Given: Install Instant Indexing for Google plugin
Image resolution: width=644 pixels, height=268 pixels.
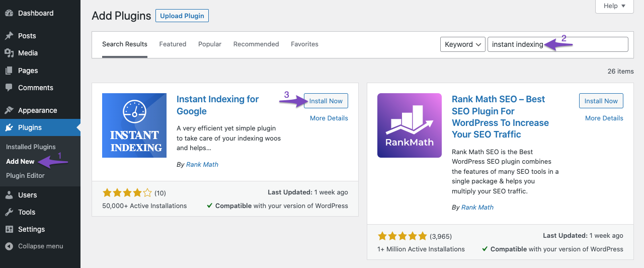Looking at the screenshot, I should [x=326, y=101].
